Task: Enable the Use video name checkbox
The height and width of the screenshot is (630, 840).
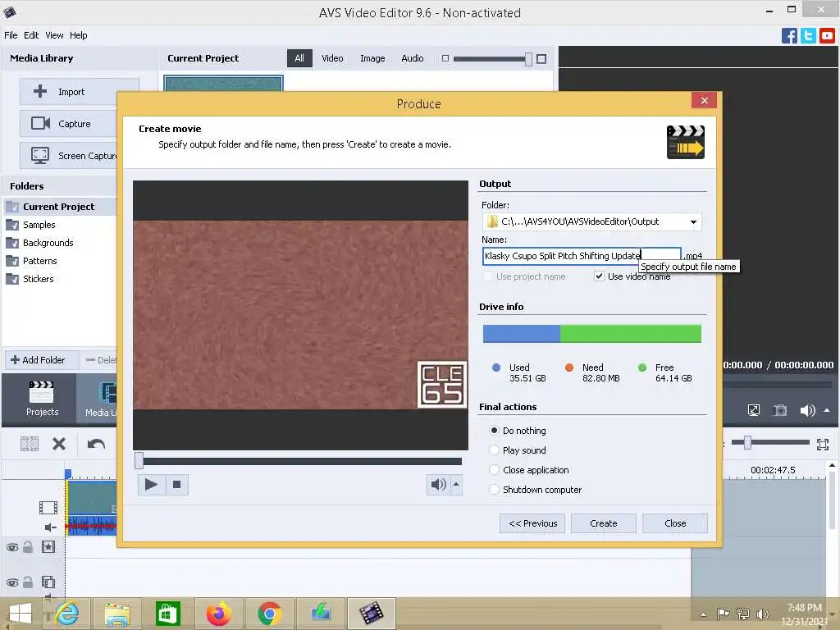Action: coord(599,276)
